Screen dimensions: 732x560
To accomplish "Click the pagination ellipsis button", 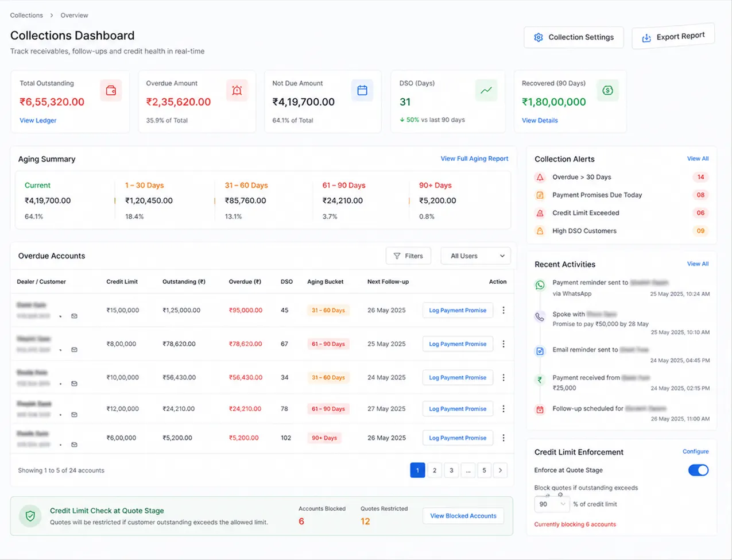I will (468, 470).
